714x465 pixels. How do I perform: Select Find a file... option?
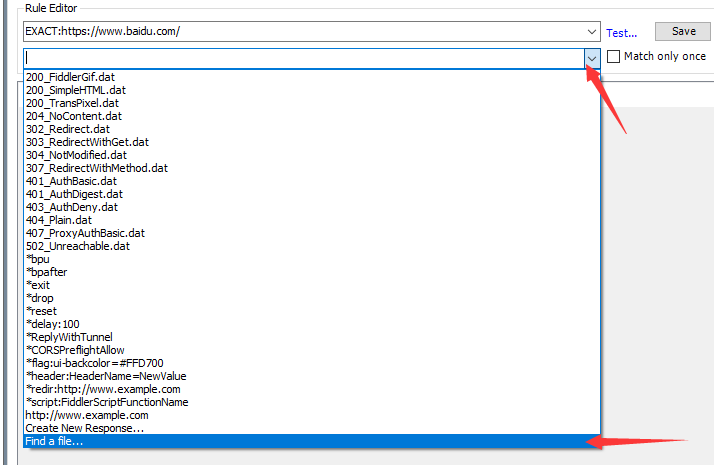point(55,441)
